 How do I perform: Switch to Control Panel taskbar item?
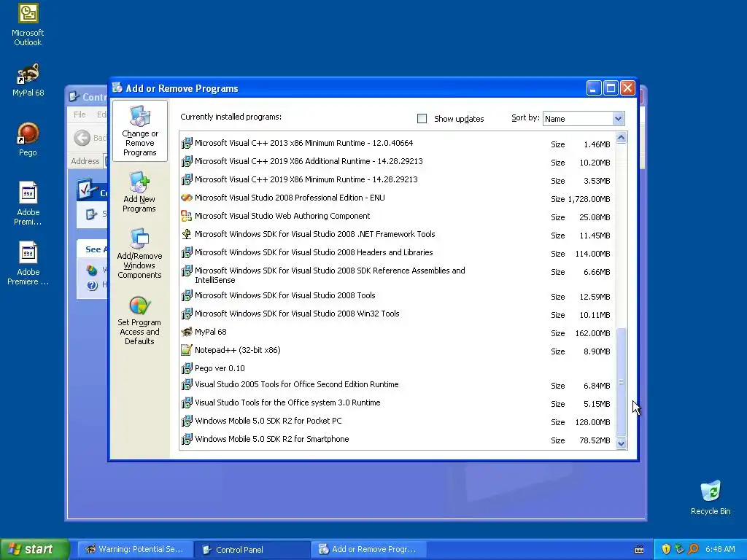(252, 549)
